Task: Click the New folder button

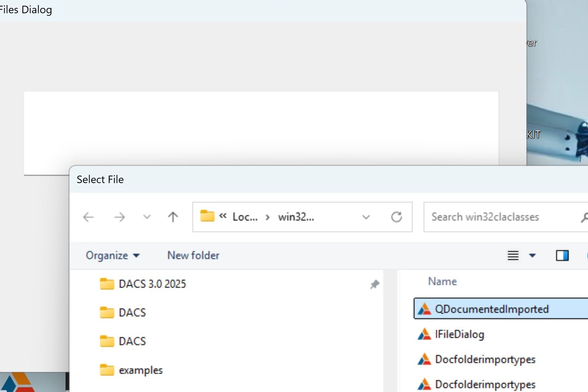Action: [193, 255]
